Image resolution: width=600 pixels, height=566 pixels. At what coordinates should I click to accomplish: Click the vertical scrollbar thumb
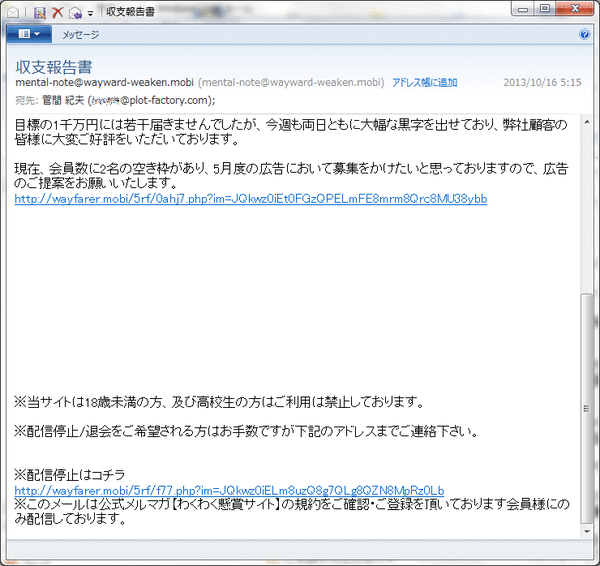tap(586, 409)
